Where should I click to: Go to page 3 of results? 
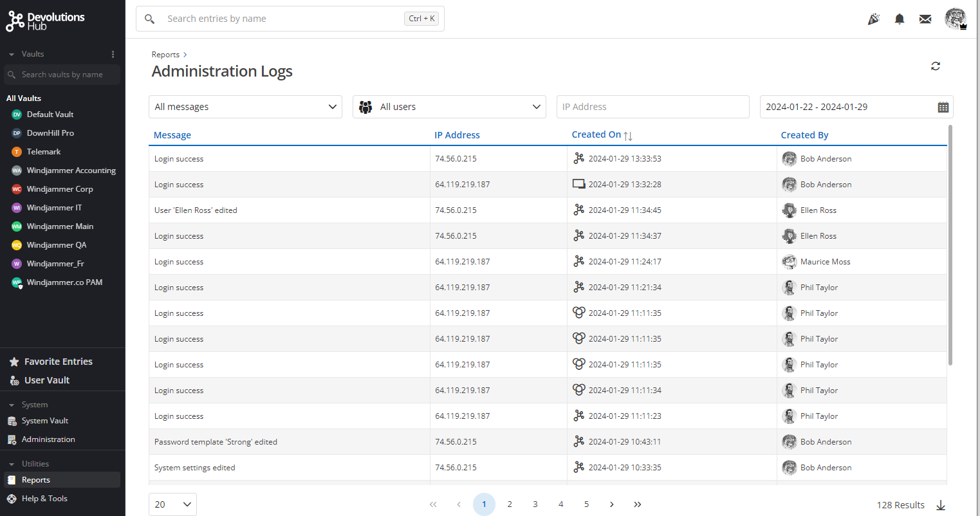(535, 504)
